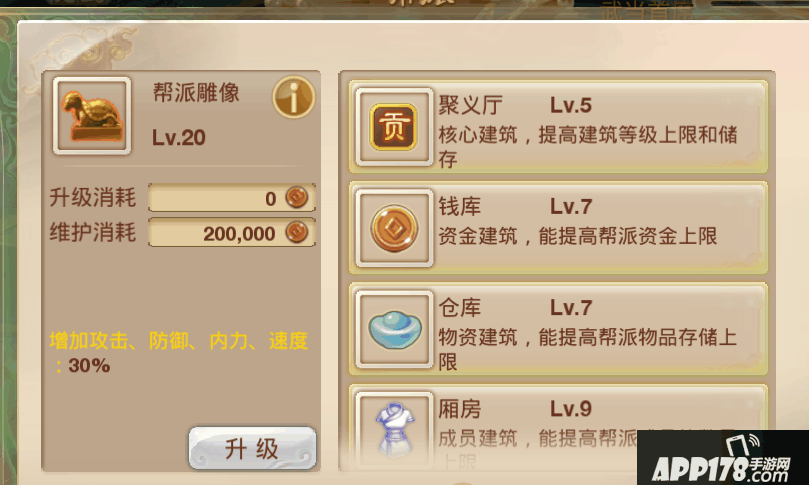809x485 pixels.
Task: Click the coin icon beside maintenance cost
Action: point(297,232)
